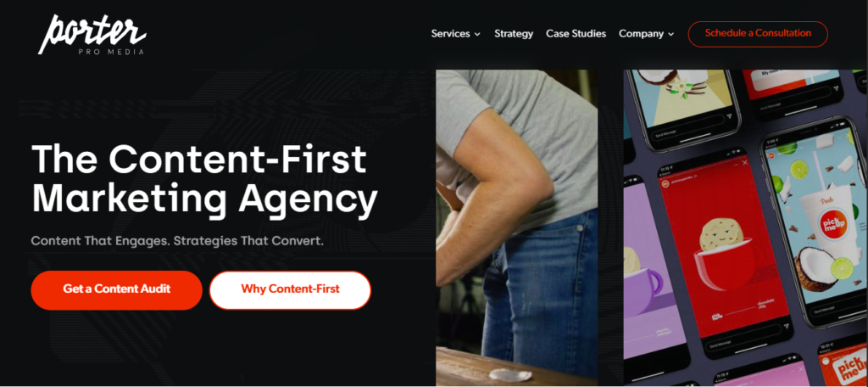Click the Pick Me Up cup phone screen

tap(814, 222)
